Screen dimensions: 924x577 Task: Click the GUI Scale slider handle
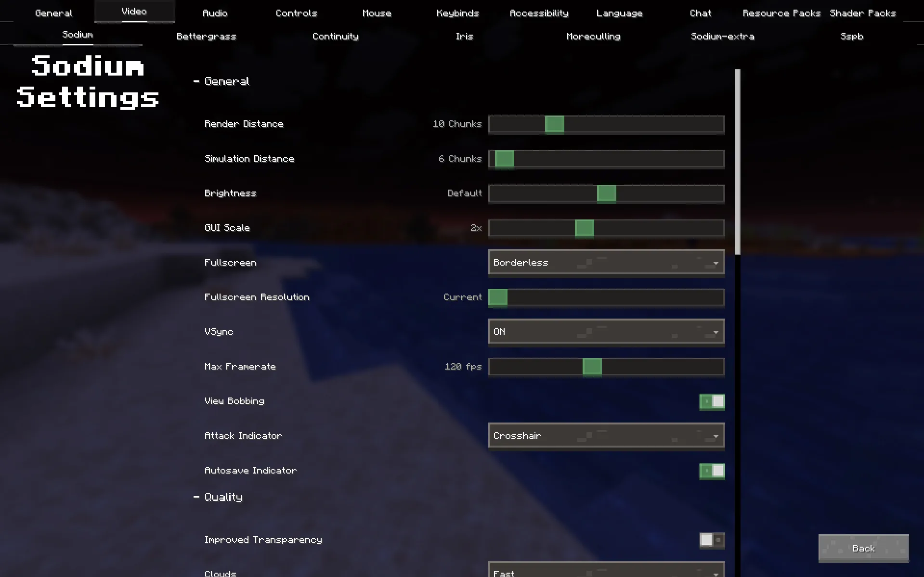pyautogui.click(x=584, y=228)
